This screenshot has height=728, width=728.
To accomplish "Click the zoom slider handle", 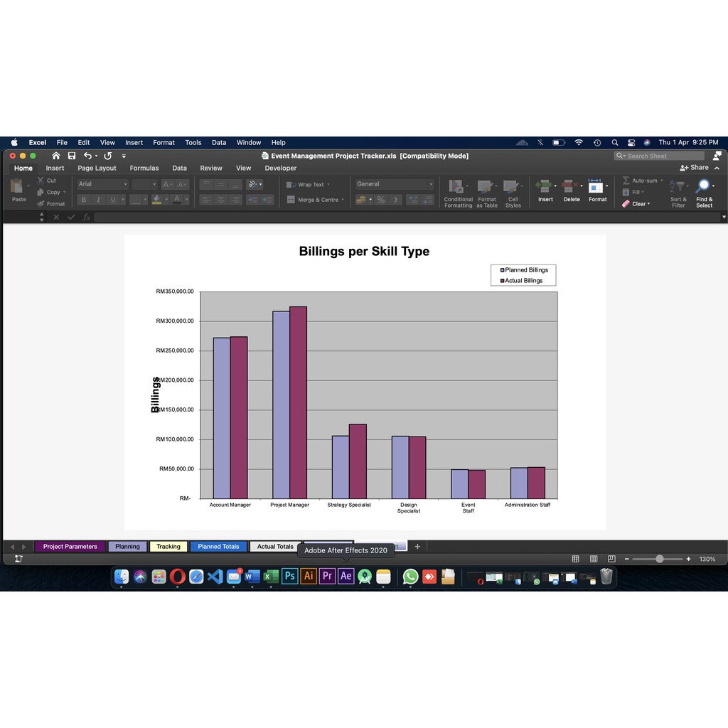I will (x=659, y=559).
